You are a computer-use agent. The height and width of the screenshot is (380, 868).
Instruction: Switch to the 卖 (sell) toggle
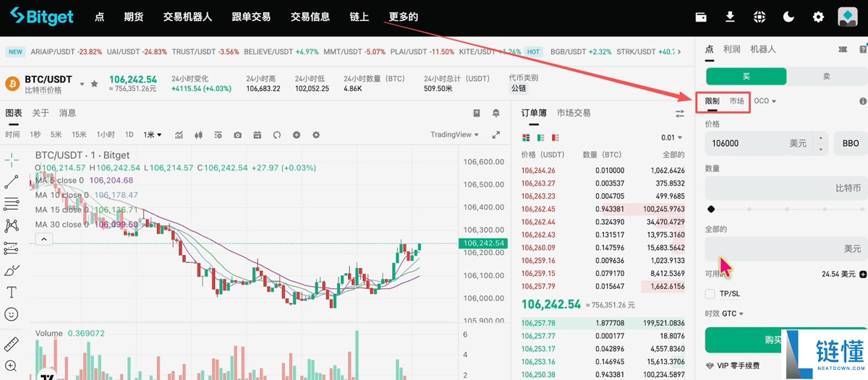point(826,76)
